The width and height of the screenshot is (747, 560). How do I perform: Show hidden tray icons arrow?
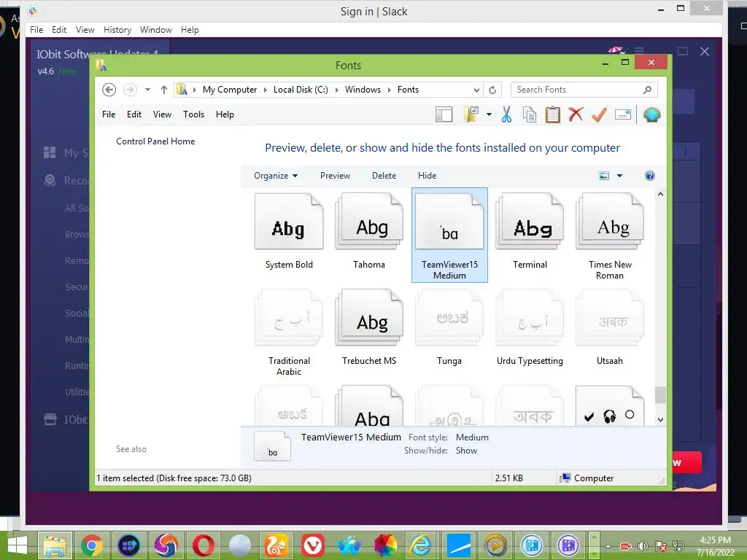point(608,546)
